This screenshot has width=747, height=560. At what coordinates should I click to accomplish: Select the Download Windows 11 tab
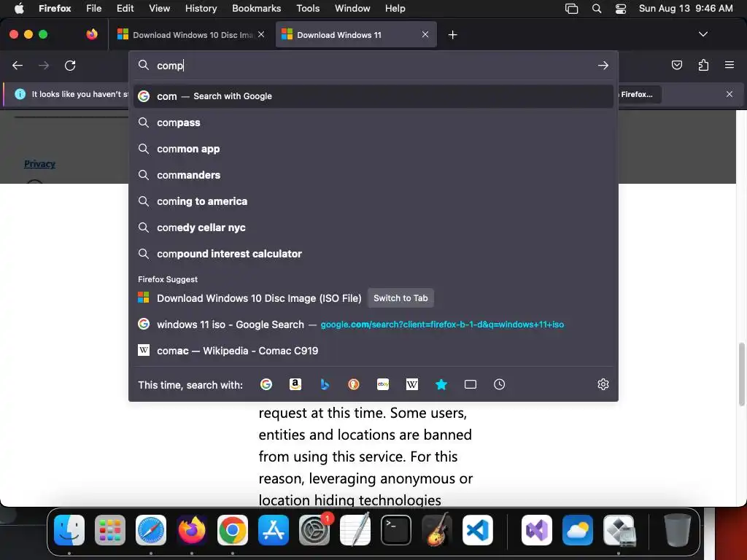356,35
